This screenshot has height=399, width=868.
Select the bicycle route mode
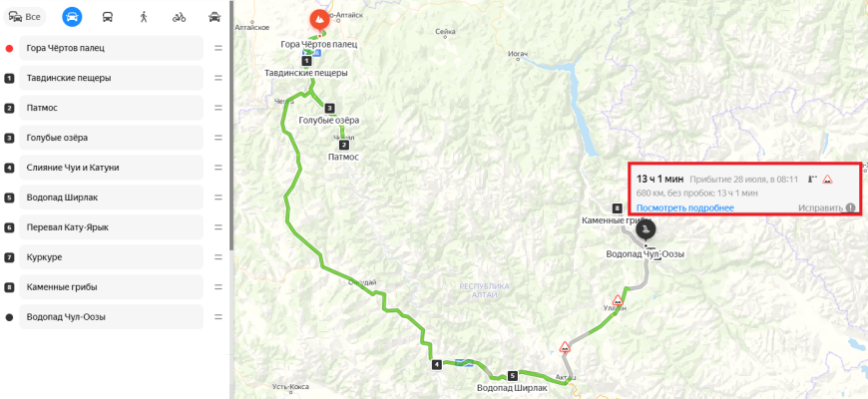coord(179,17)
